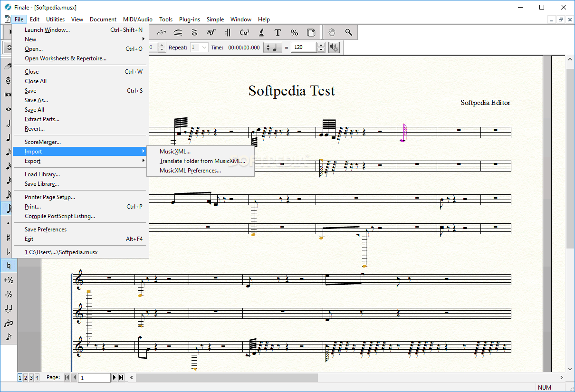Image resolution: width=575 pixels, height=392 pixels.
Task: Select the eighth note duration
Action: pos(8,152)
